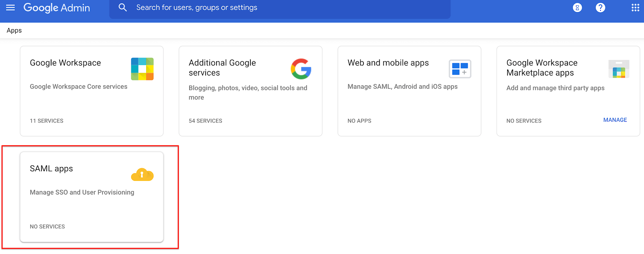Open Additional Google services card title
644x254 pixels.
pos(222,68)
